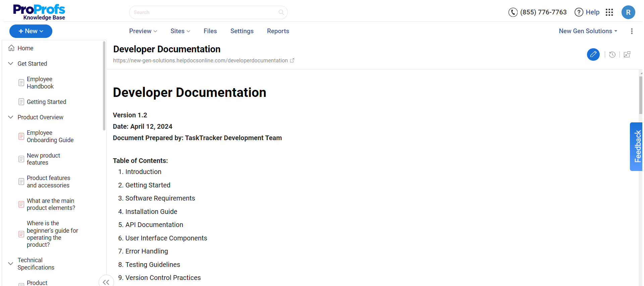This screenshot has height=286, width=644.
Task: Click the ProProfs Knowledge Base logo
Action: pos(39,12)
